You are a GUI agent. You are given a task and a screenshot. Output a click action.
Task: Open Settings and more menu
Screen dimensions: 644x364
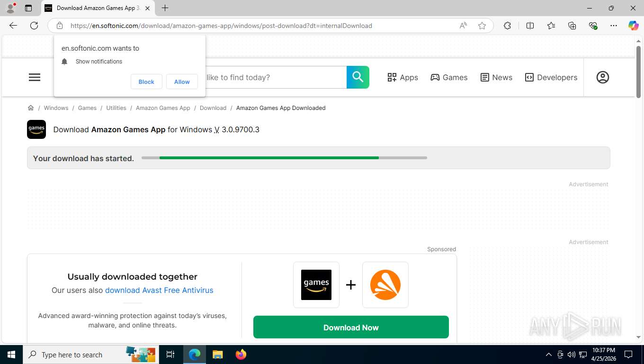click(x=614, y=26)
